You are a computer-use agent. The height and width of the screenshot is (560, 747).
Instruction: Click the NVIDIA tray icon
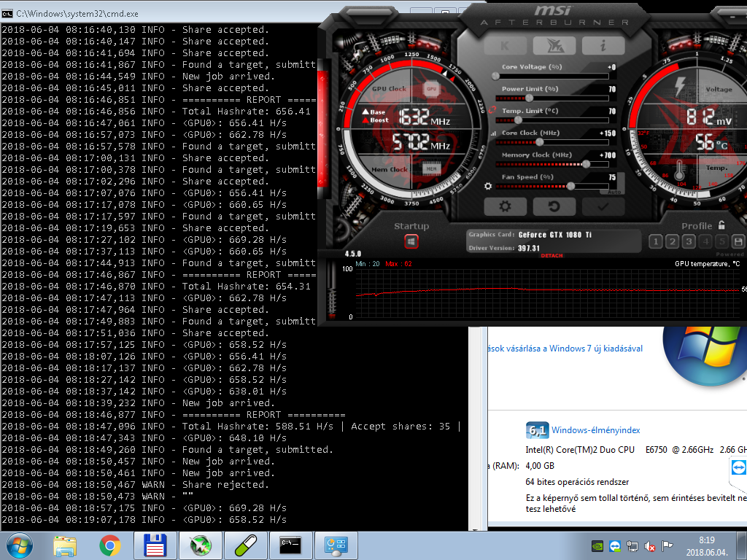(597, 546)
